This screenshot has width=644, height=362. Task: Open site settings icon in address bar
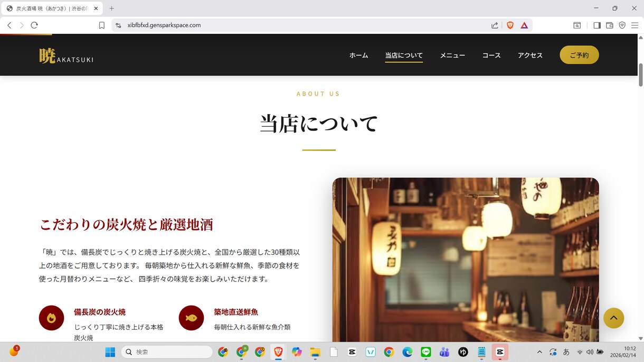(x=118, y=25)
